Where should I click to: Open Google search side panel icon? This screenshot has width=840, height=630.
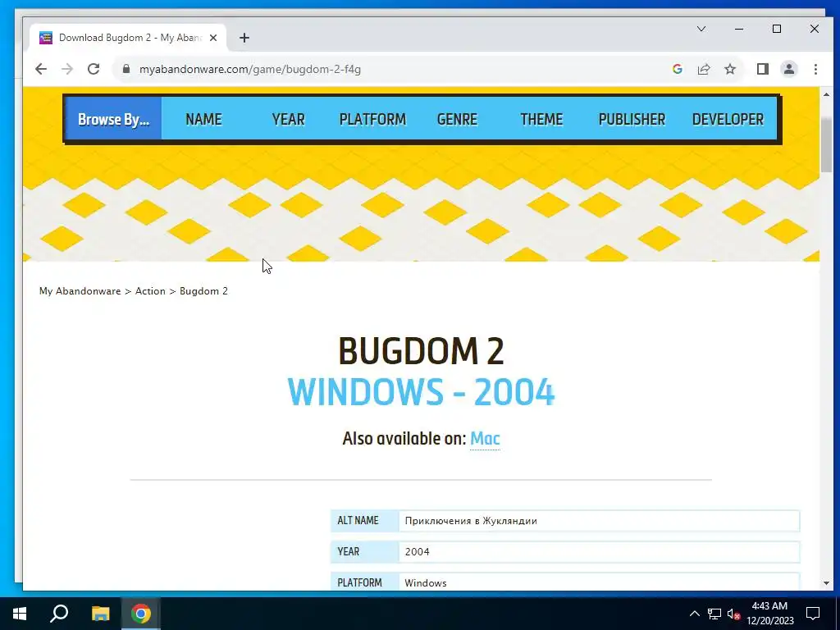pos(677,69)
